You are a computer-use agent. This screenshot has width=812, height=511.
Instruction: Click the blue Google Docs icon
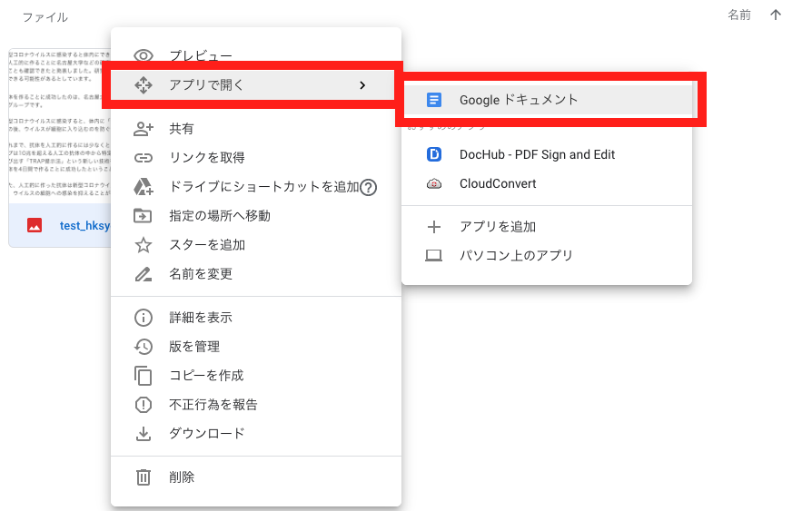[x=434, y=100]
